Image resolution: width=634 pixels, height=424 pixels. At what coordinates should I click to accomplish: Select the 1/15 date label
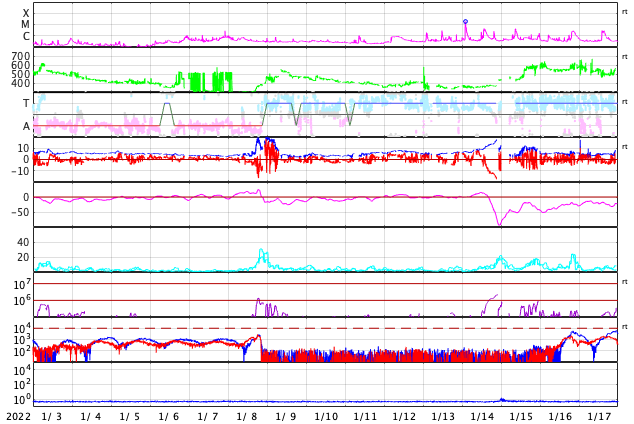coord(521,416)
